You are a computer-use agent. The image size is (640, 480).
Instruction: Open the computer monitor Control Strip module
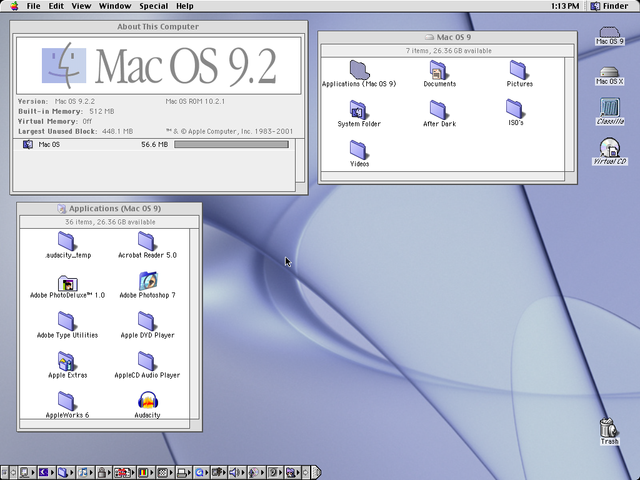pyautogui.click(x=27, y=472)
